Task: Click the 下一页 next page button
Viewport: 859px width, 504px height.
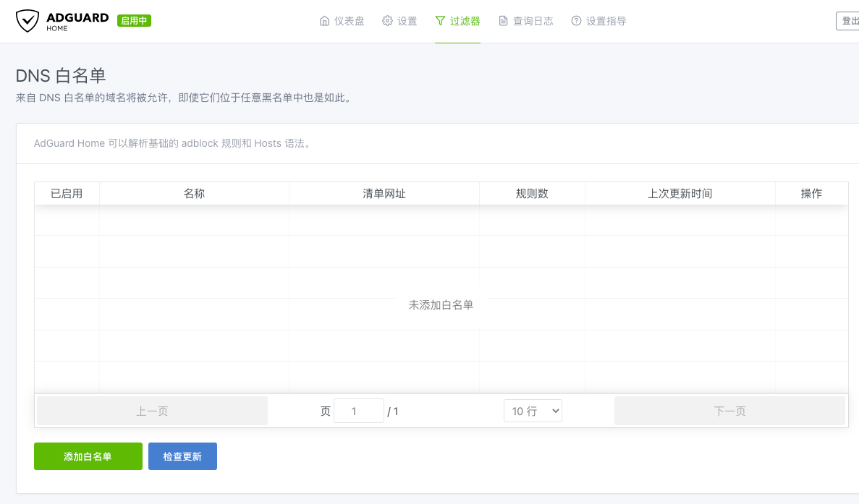Action: pyautogui.click(x=729, y=411)
